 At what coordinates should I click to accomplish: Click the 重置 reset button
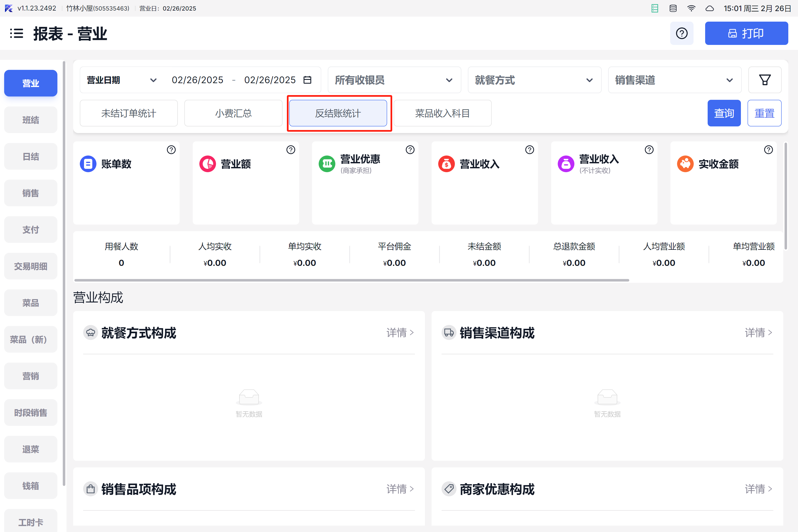click(764, 113)
